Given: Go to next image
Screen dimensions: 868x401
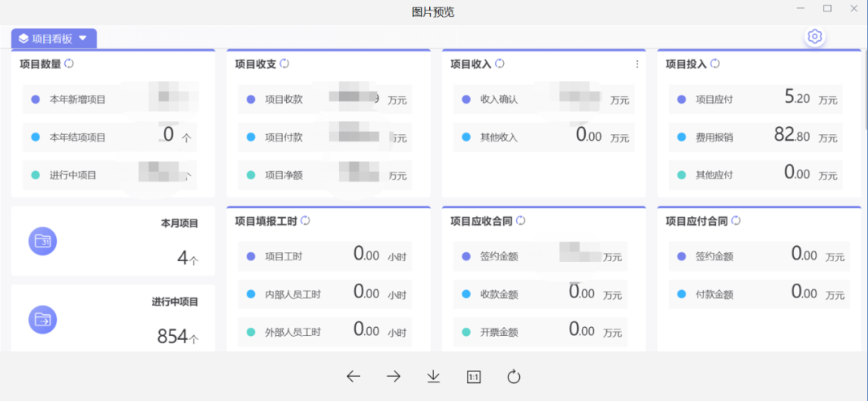Looking at the screenshot, I should (394, 376).
